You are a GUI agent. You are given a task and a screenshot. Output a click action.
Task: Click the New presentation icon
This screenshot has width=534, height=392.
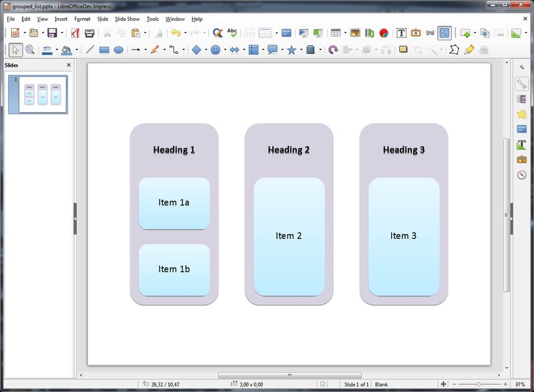pyautogui.click(x=15, y=33)
